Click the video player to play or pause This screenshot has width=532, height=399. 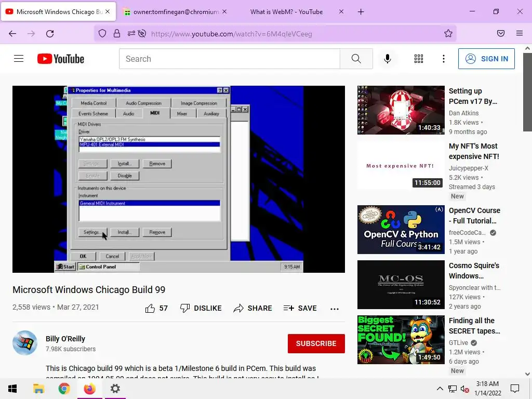(179, 179)
